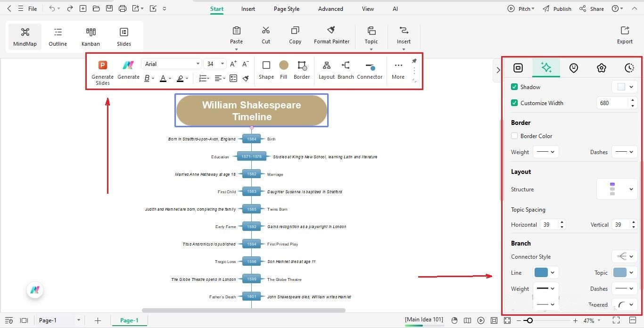Open Connector options in floating toolbar
The image size is (644, 328).
point(370,70)
